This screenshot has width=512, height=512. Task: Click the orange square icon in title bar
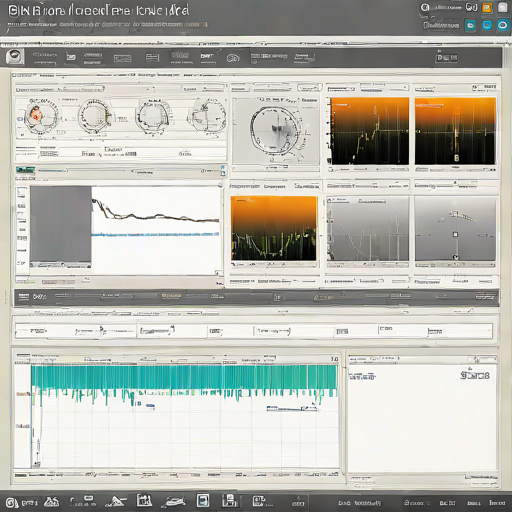(487, 8)
